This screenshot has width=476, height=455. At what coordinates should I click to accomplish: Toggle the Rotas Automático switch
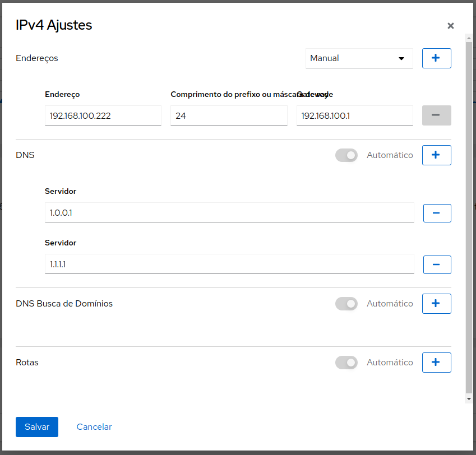click(x=346, y=363)
